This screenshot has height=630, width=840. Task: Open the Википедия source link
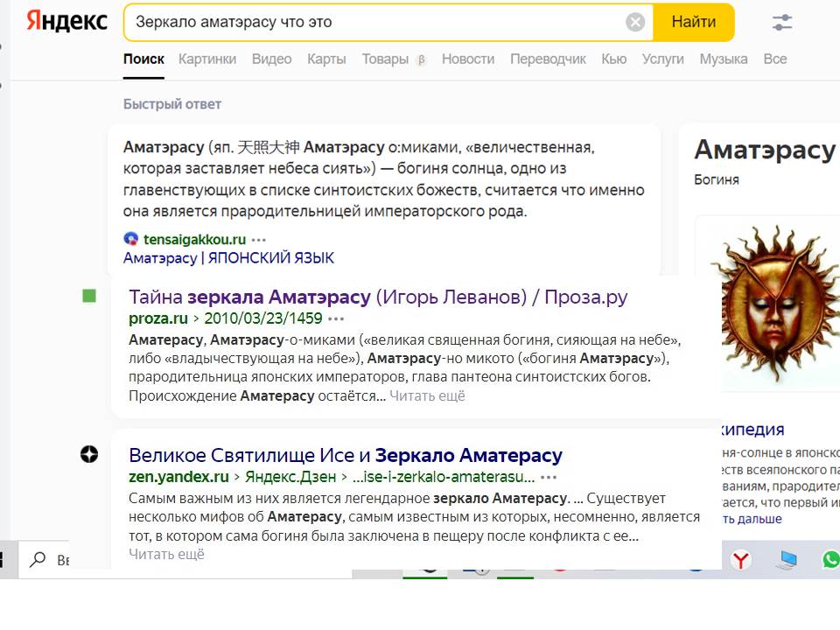click(x=752, y=430)
